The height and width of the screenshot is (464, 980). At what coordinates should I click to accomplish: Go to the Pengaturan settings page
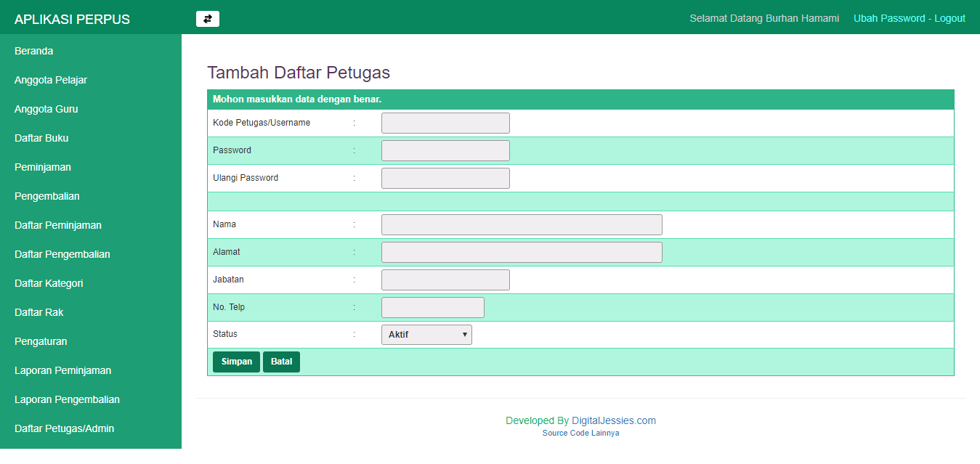39,341
